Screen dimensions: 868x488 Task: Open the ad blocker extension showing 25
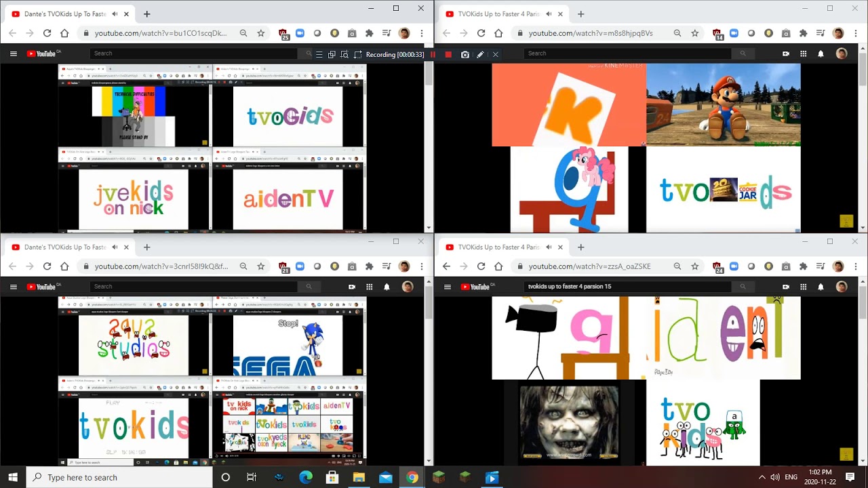tap(284, 34)
